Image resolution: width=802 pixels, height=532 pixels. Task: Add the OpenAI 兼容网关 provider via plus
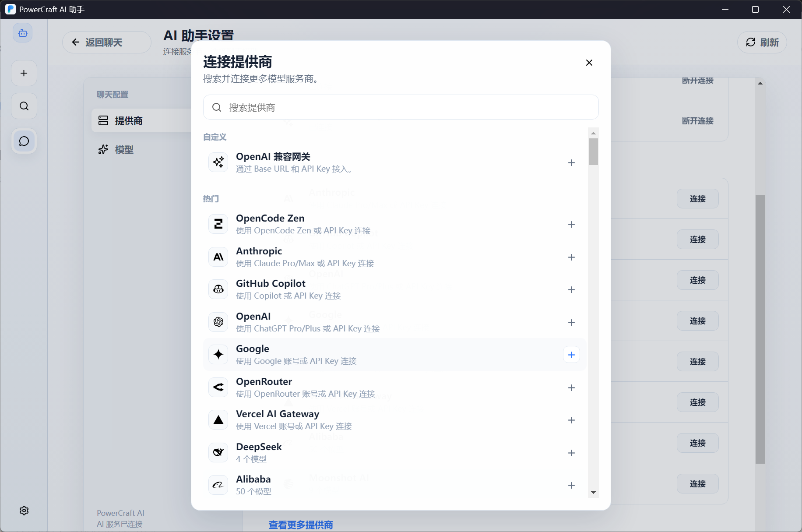point(571,163)
